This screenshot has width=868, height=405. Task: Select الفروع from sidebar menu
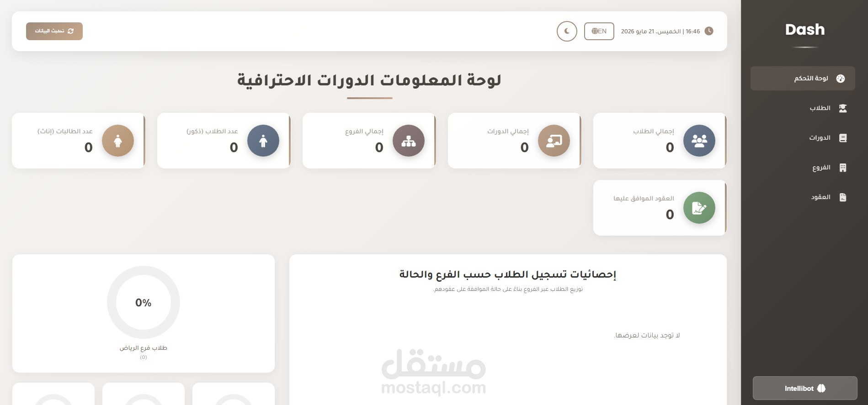tap(803, 168)
